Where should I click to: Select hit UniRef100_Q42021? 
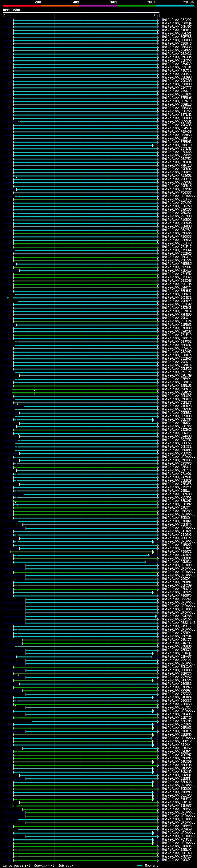pyautogui.click(x=176, y=555)
